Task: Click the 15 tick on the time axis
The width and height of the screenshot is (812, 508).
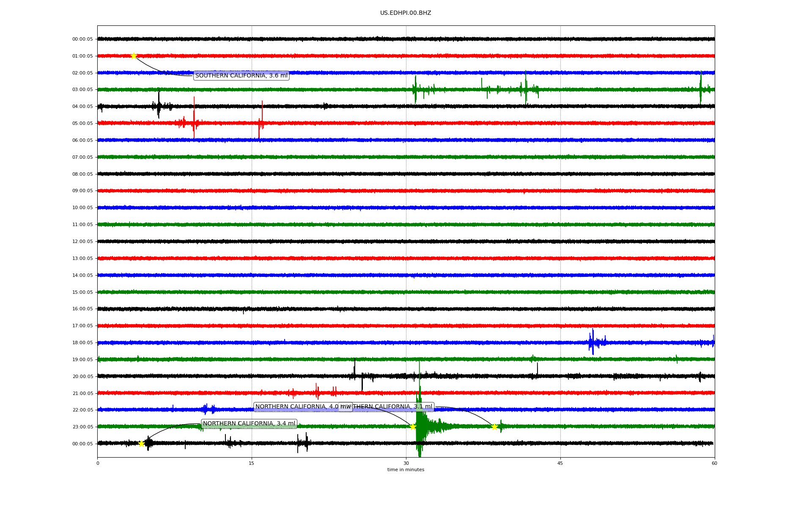Action: click(252, 463)
